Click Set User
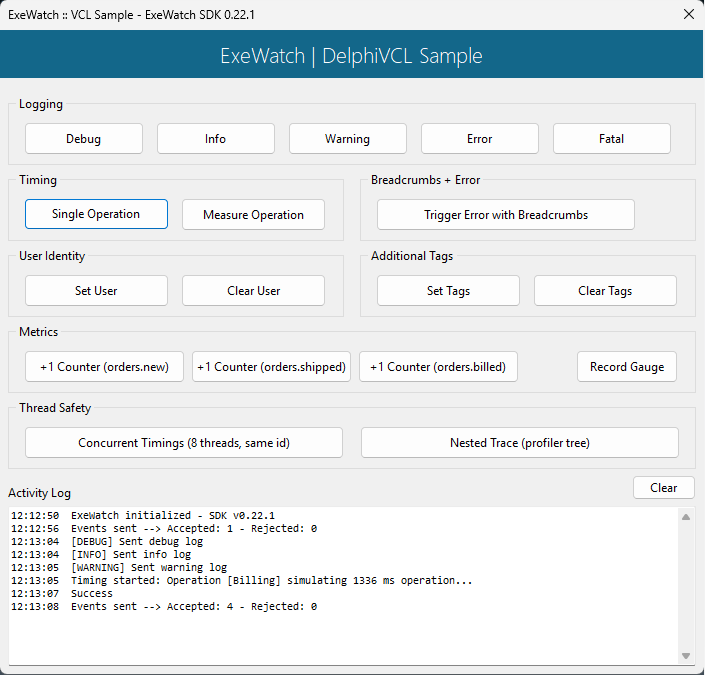Image resolution: width=705 pixels, height=675 pixels. point(96,291)
